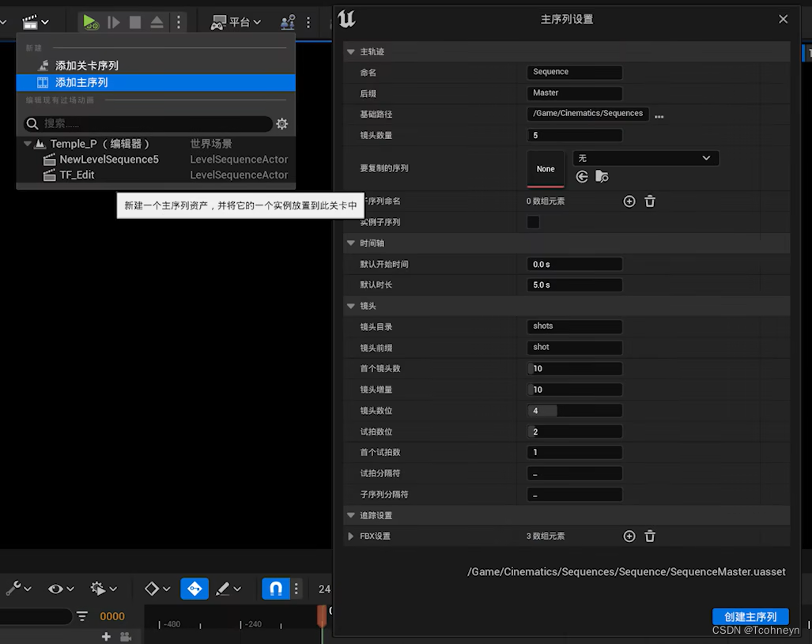
Task: Open the 无 dropdown for 要复制的序列
Action: (x=646, y=157)
